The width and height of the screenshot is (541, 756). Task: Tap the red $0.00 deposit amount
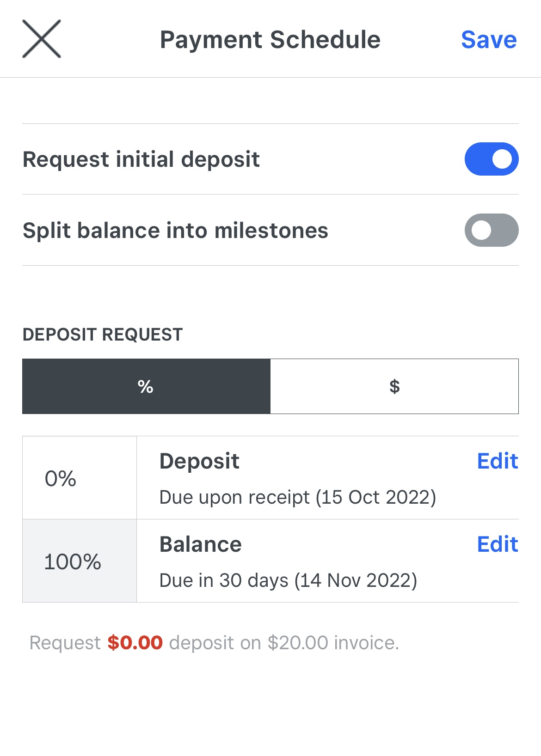click(x=135, y=643)
